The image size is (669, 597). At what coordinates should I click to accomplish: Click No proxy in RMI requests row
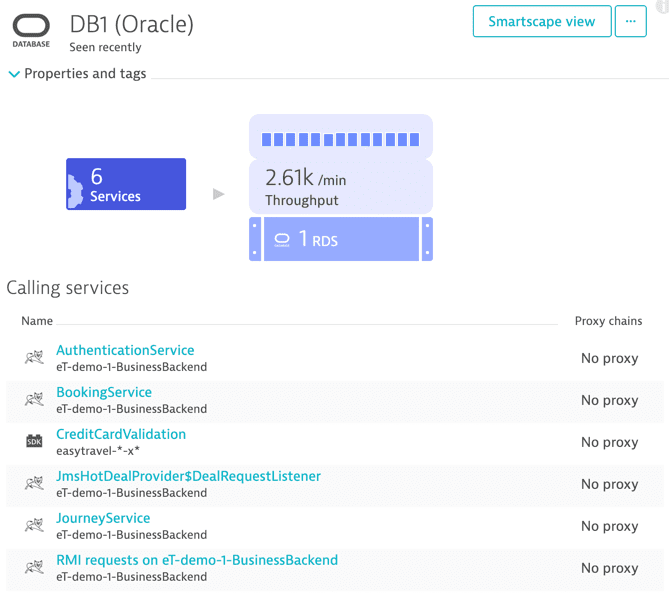[x=610, y=568]
